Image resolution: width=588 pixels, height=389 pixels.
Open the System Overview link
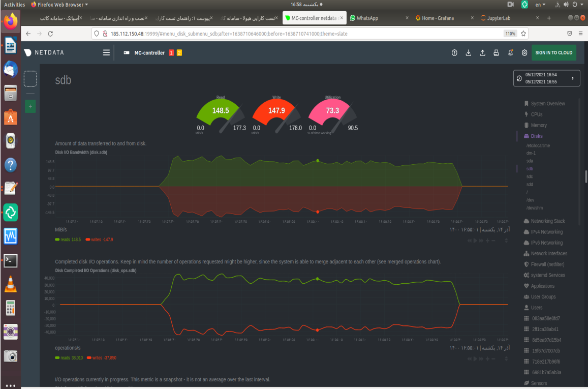click(x=547, y=104)
